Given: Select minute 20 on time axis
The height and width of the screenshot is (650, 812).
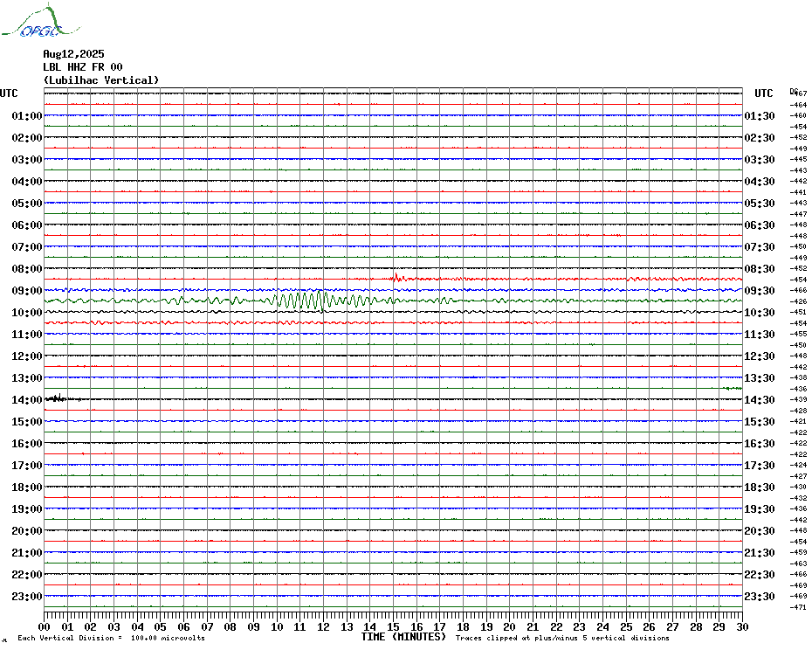Looking at the screenshot, I should (510, 626).
